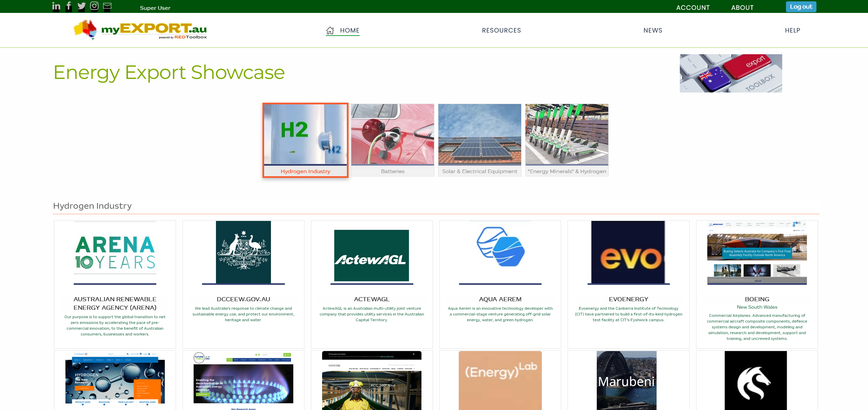
Task: Open the Account link
Action: tap(693, 7)
